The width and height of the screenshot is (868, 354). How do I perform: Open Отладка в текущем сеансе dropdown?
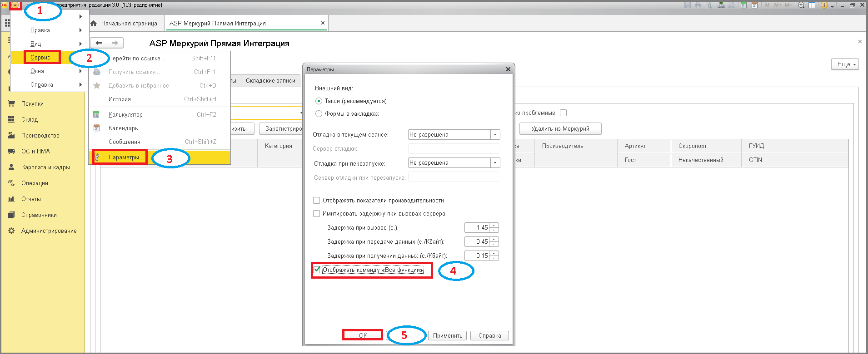coord(495,135)
